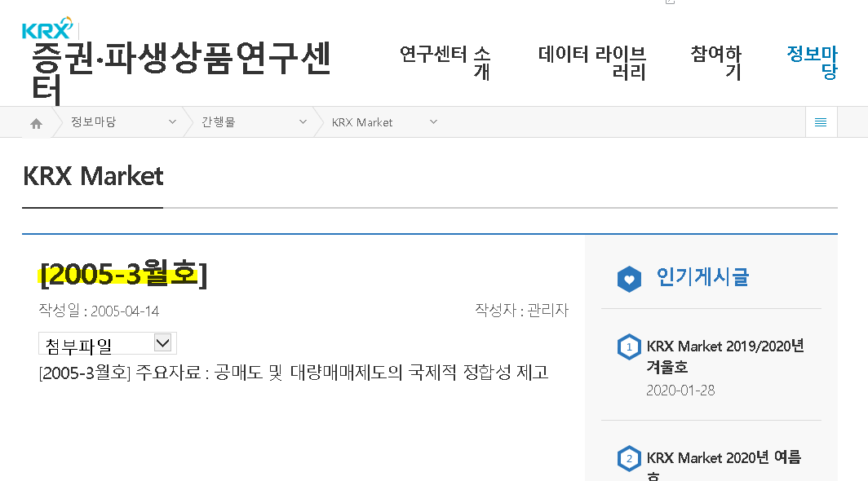Click the 작성일 : 2005-04-14 text
This screenshot has width=868, height=481.
point(99,311)
